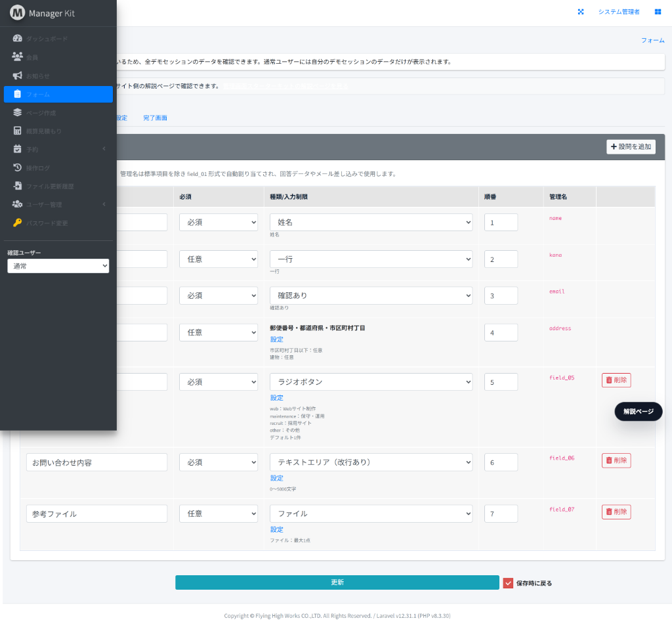This screenshot has width=672, height=635.
Task: Open the operation log history icon
Action: click(17, 167)
